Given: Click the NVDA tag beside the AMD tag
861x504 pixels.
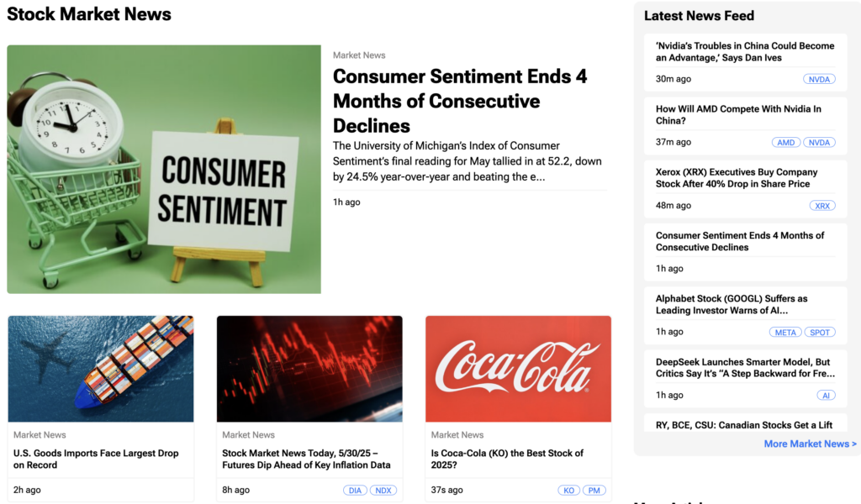Looking at the screenshot, I should pyautogui.click(x=819, y=143).
